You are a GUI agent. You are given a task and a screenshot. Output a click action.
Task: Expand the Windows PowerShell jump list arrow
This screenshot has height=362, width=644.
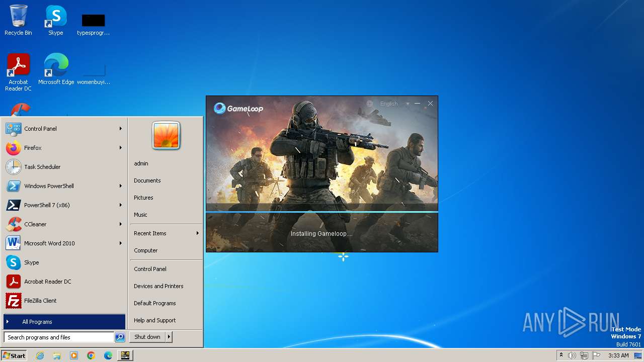pos(121,186)
